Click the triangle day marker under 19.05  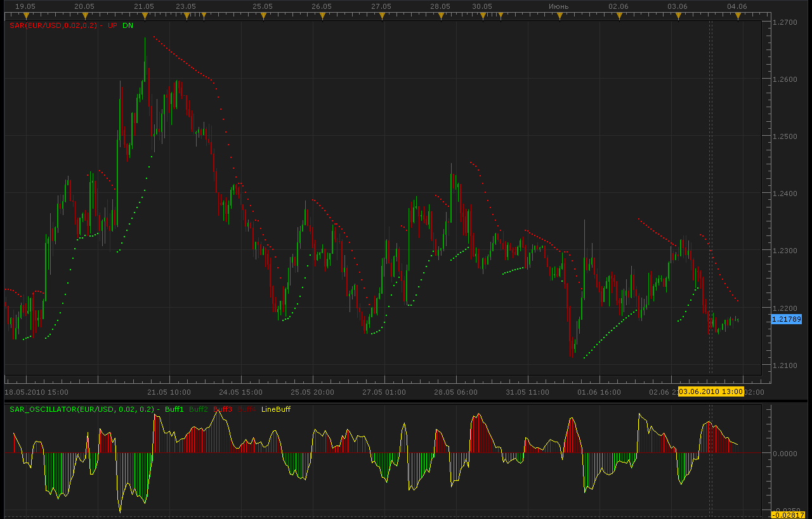click(26, 15)
